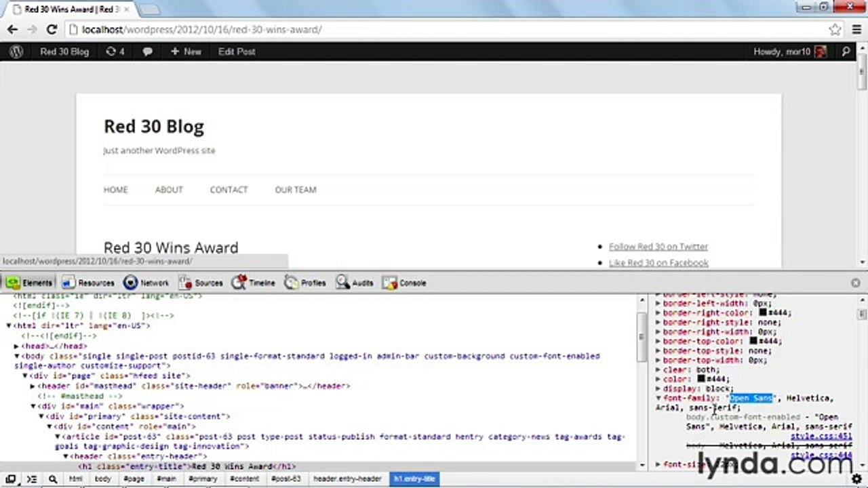
Task: Close the DevTools panel
Action: 855,283
